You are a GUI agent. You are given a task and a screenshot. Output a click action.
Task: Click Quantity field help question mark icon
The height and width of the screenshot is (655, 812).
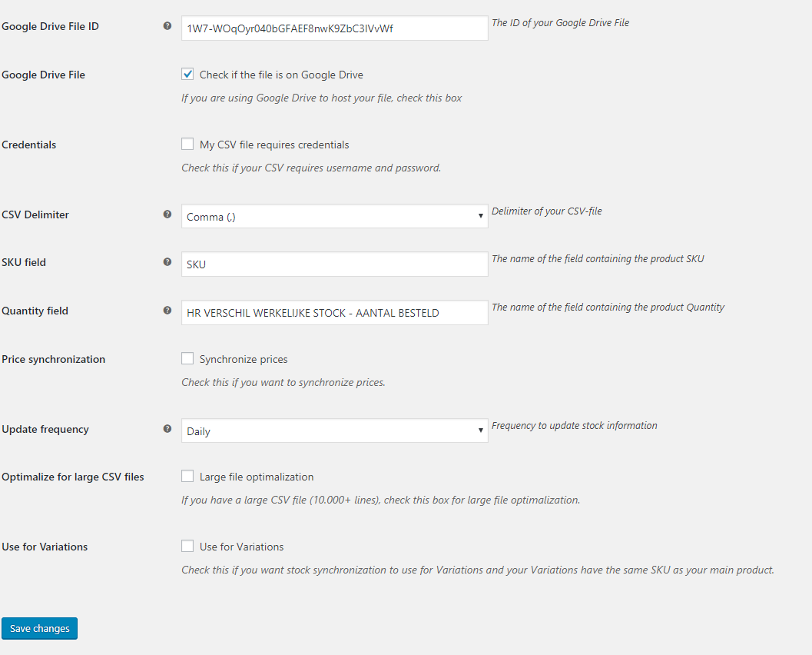(167, 311)
